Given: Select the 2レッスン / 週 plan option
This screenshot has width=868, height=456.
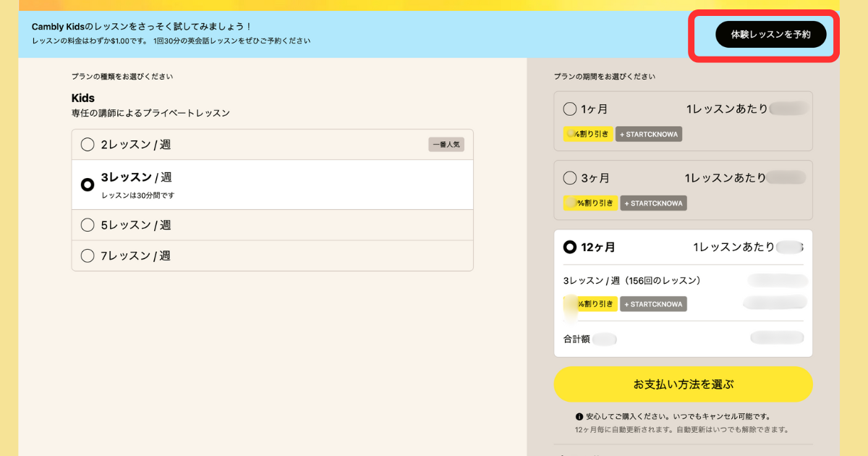Looking at the screenshot, I should [88, 145].
